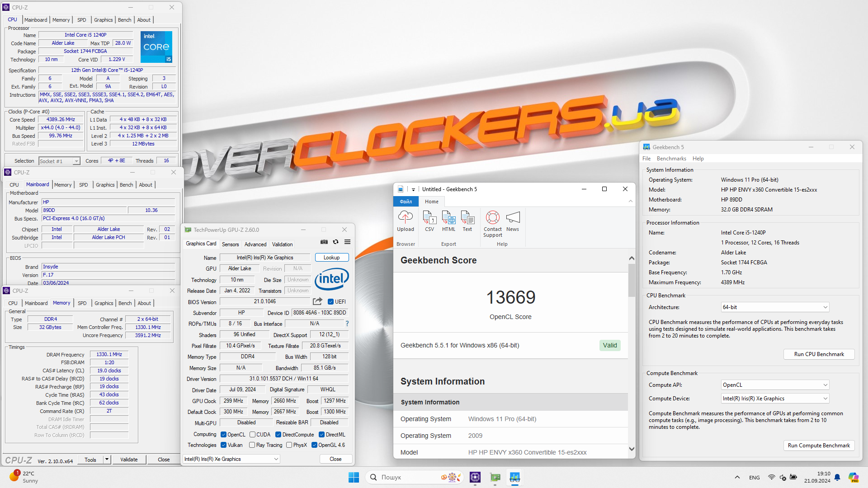Open Help menu in Geekbench 5
Image resolution: width=868 pixels, height=488 pixels.
pos(698,159)
